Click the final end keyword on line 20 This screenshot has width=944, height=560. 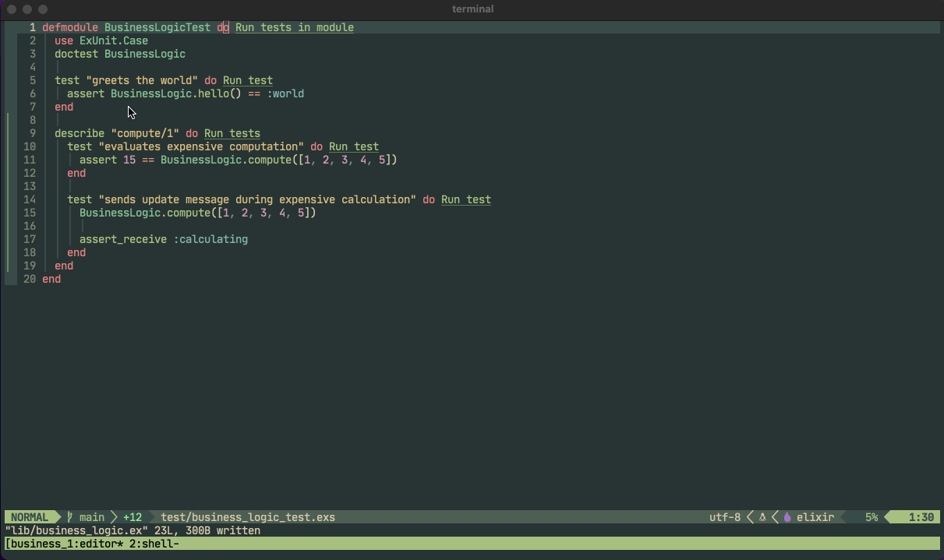[x=51, y=279]
